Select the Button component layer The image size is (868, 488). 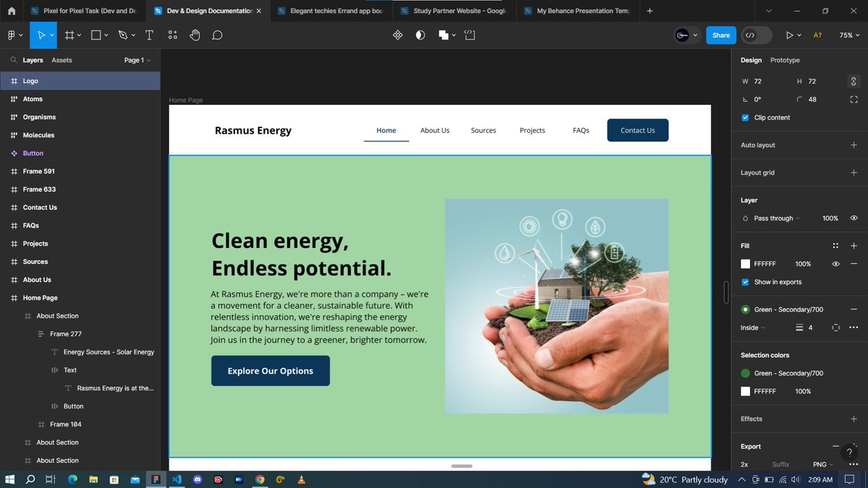tap(80, 153)
